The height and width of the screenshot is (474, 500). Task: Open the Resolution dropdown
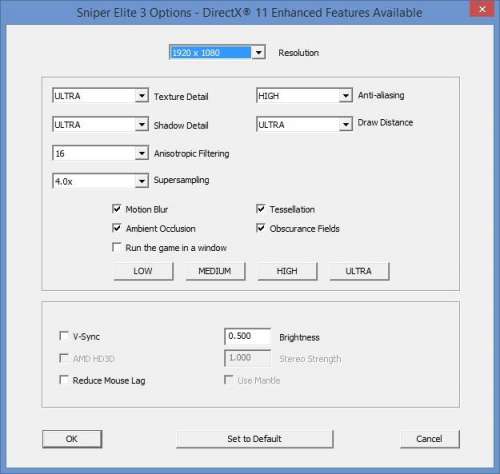(217, 52)
